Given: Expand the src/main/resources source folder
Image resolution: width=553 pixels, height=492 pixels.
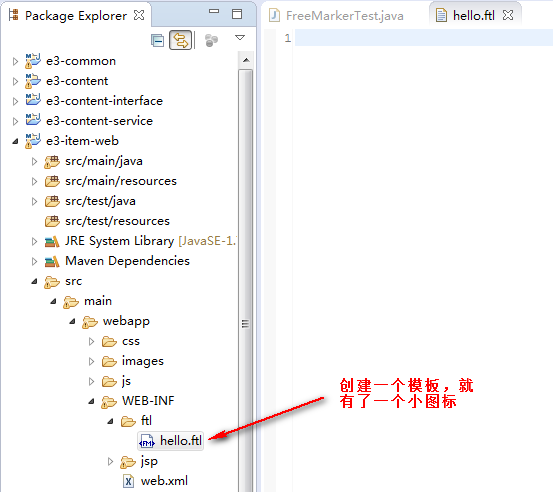Looking at the screenshot, I should pos(34,182).
